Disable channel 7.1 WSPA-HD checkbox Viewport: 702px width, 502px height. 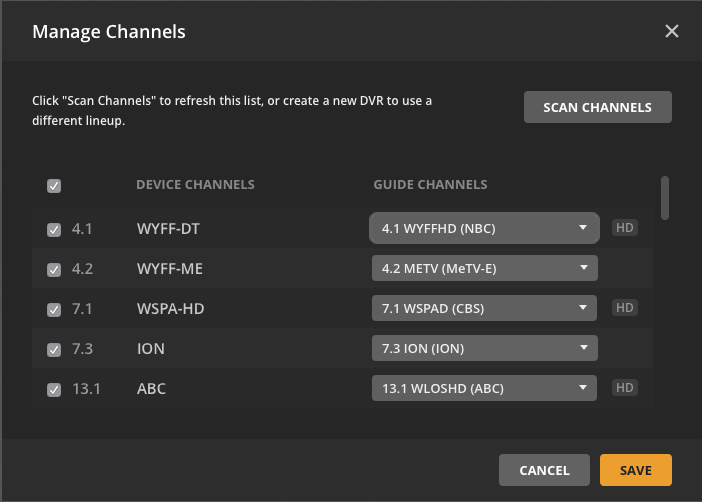54,309
